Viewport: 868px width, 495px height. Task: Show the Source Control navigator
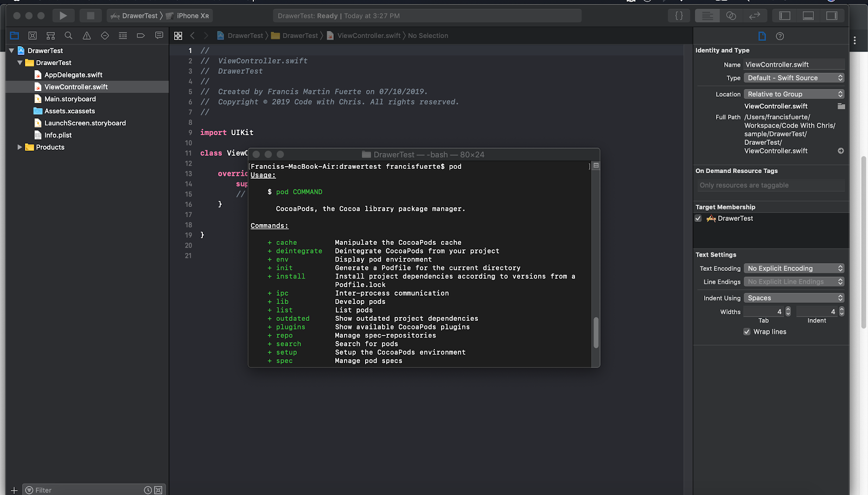coord(33,36)
